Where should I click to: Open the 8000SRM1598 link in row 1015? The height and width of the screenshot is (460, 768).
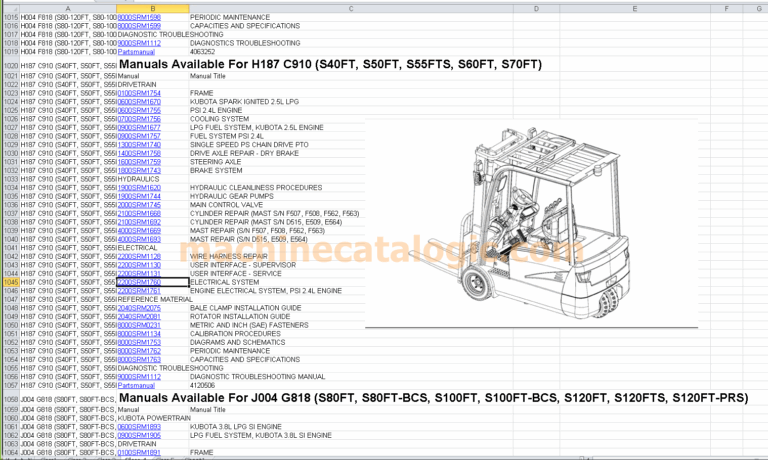tap(139, 17)
